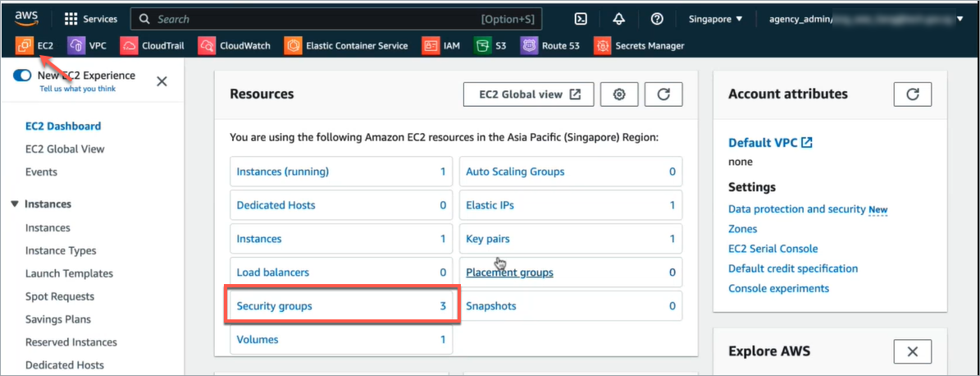View notifications bell icon
Viewport: 980px width, 376px height.
click(619, 19)
